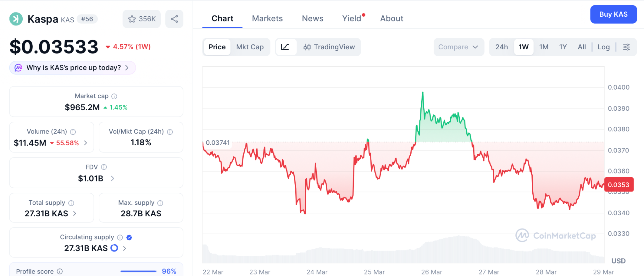Switch chart to Mkt Cap view
Image resolution: width=644 pixels, height=276 pixels.
tap(250, 47)
